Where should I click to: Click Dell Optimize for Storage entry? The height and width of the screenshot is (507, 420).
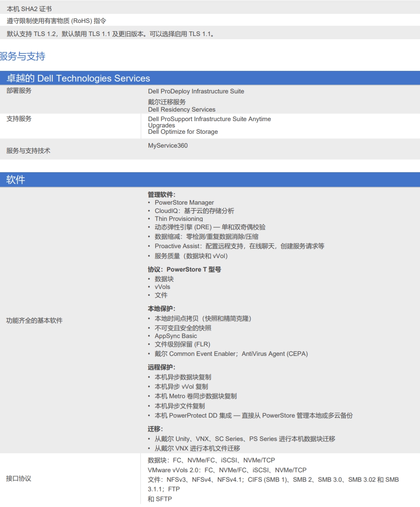183,132
